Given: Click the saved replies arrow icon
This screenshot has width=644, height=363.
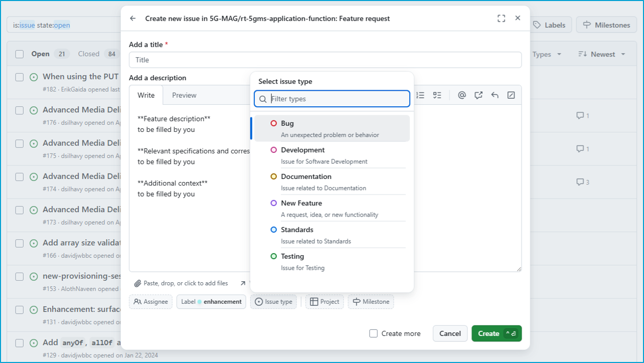Looking at the screenshot, I should [x=495, y=95].
